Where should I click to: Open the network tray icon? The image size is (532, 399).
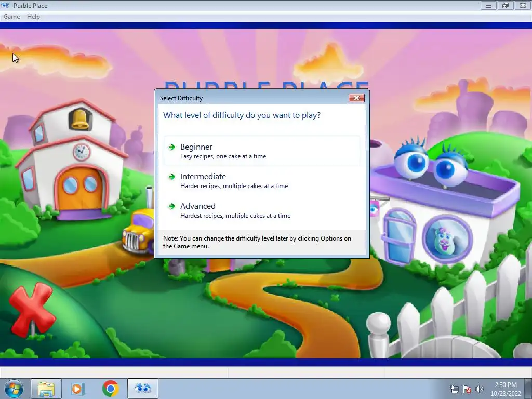454,389
